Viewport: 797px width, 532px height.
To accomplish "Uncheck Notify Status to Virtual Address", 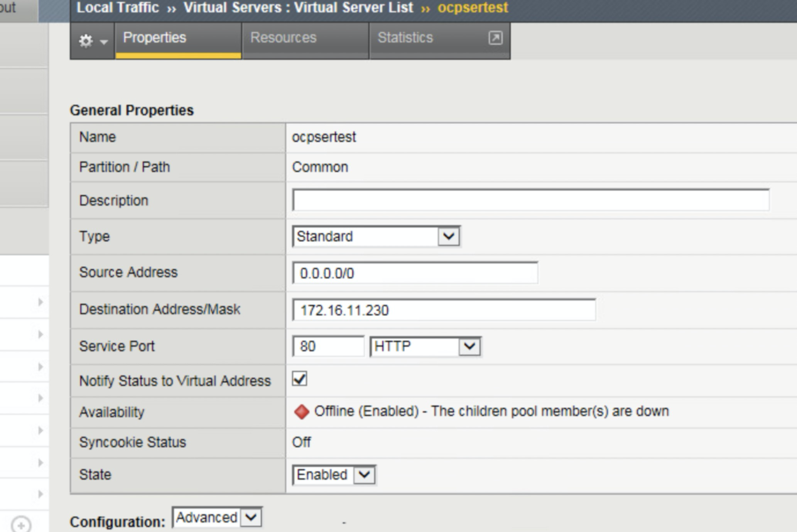I will tap(299, 379).
